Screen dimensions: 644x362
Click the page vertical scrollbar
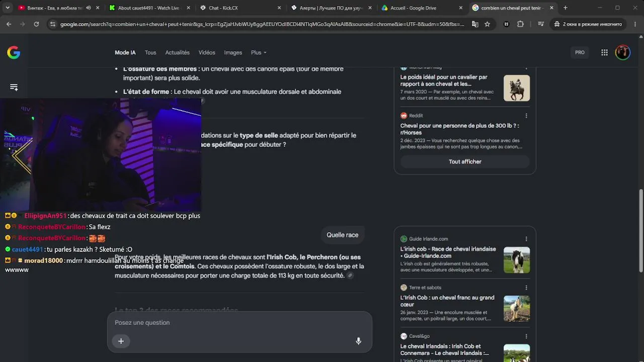tap(640, 231)
